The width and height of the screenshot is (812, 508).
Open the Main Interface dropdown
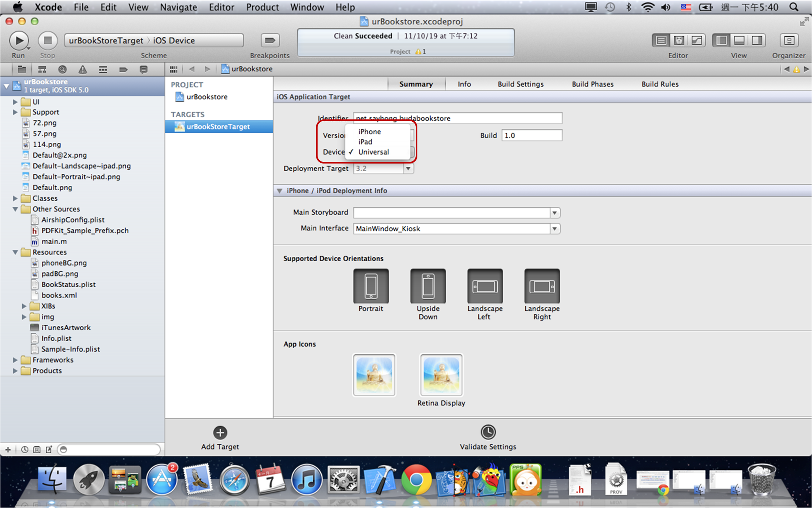pos(554,229)
